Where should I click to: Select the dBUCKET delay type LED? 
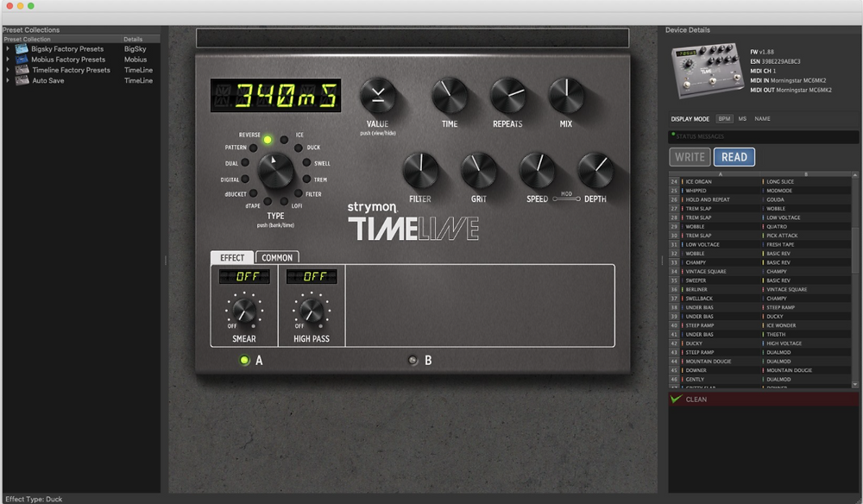pos(253,193)
